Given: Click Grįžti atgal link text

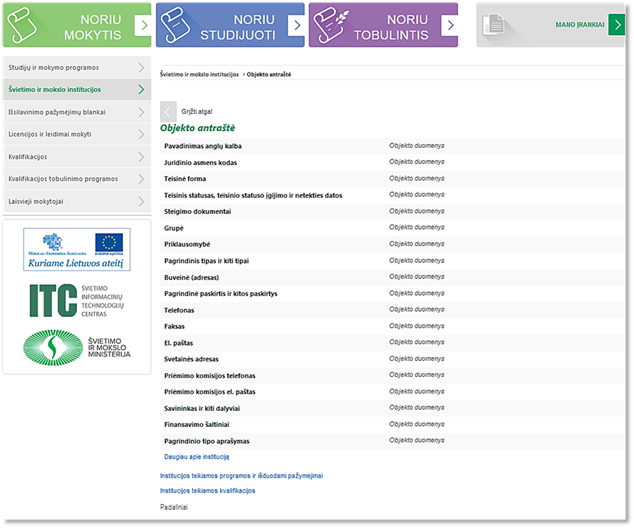Looking at the screenshot, I should click(197, 112).
